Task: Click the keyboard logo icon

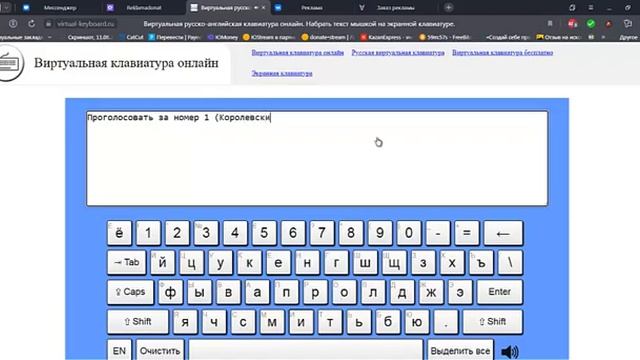Action: (11, 64)
